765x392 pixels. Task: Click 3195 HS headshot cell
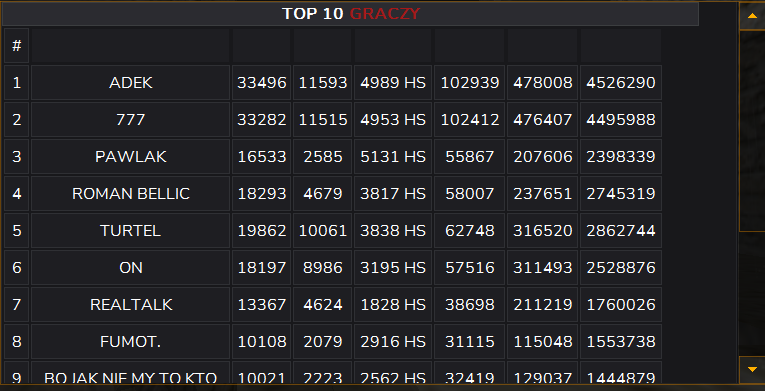pyautogui.click(x=393, y=268)
